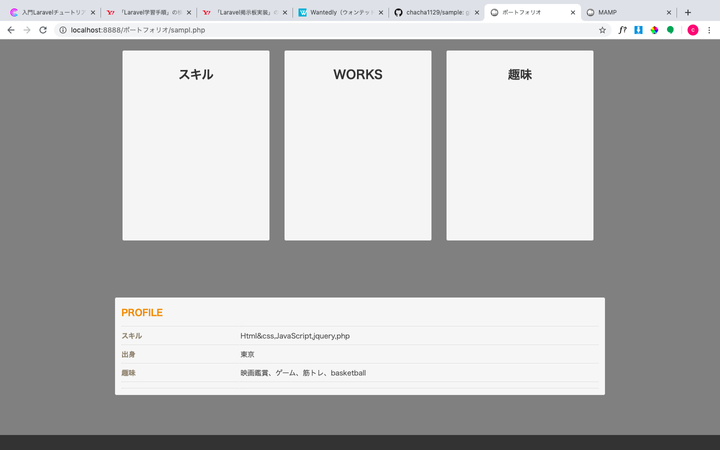Click the スキル label in profile table

131,336
